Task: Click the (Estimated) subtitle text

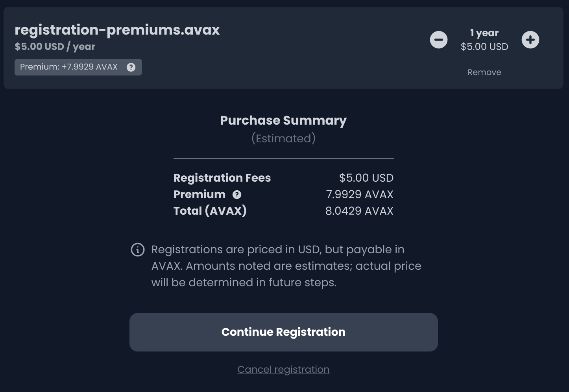Action: point(283,138)
